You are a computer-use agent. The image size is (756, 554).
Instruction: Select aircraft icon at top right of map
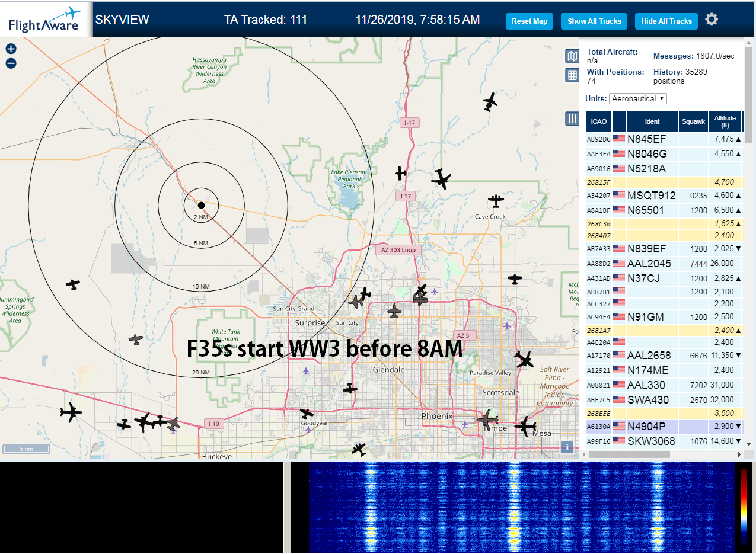pyautogui.click(x=490, y=101)
